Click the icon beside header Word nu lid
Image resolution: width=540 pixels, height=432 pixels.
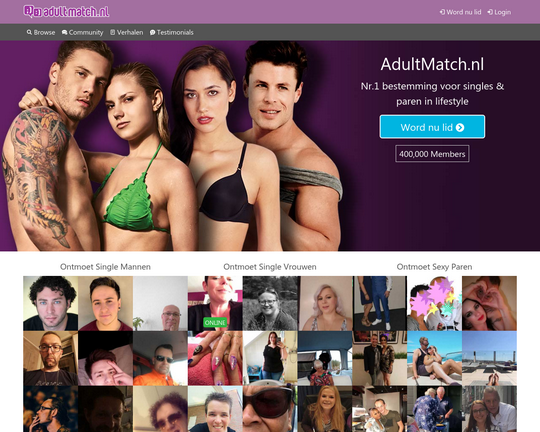442,12
